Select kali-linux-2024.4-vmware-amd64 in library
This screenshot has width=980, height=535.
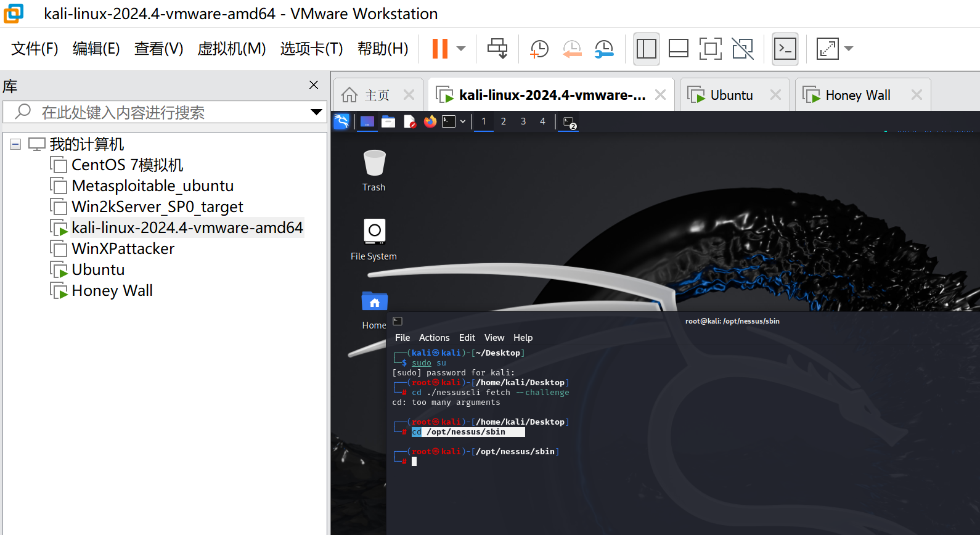coord(187,228)
